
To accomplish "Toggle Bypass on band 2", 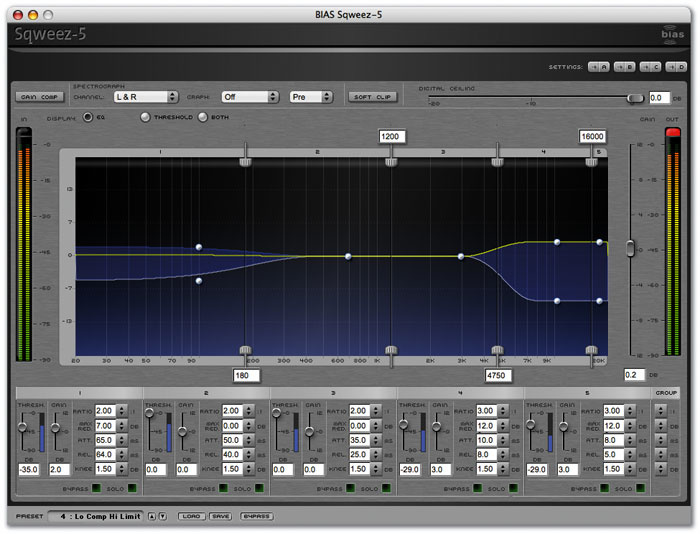I will (x=223, y=488).
